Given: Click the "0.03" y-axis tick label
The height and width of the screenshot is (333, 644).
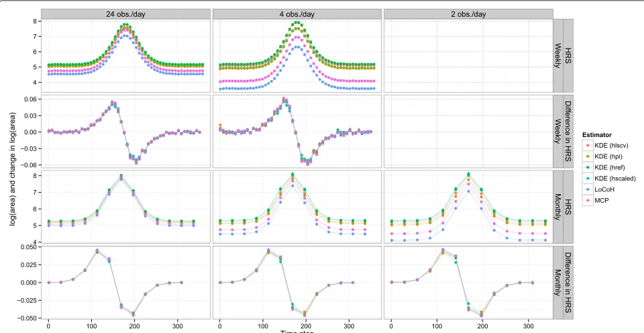Looking at the screenshot, I should click(31, 115).
